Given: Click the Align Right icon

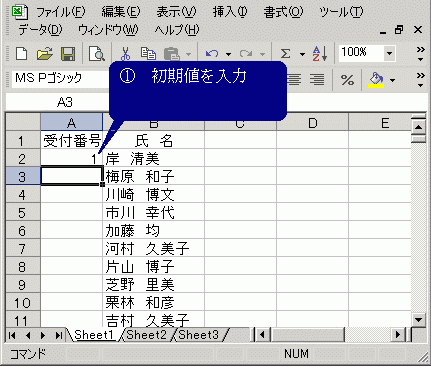Looking at the screenshot, I should [317, 80].
